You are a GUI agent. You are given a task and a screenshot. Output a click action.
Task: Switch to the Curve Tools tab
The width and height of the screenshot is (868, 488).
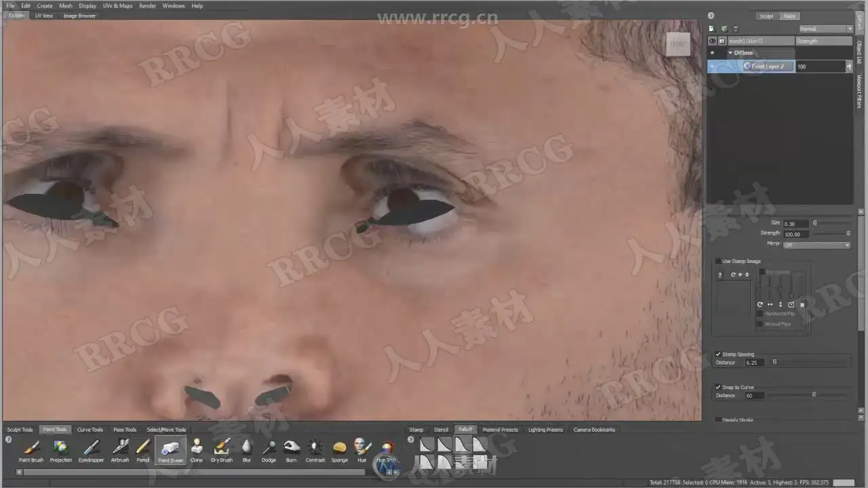90,430
